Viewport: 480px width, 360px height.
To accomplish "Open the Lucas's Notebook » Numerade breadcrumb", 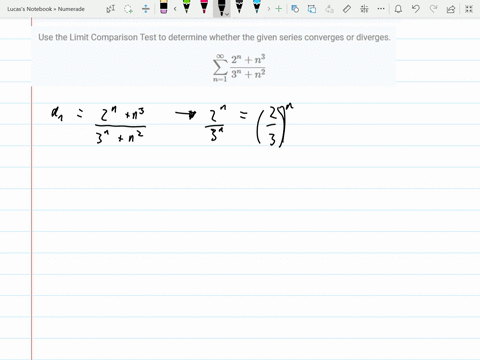I will coord(46,9).
